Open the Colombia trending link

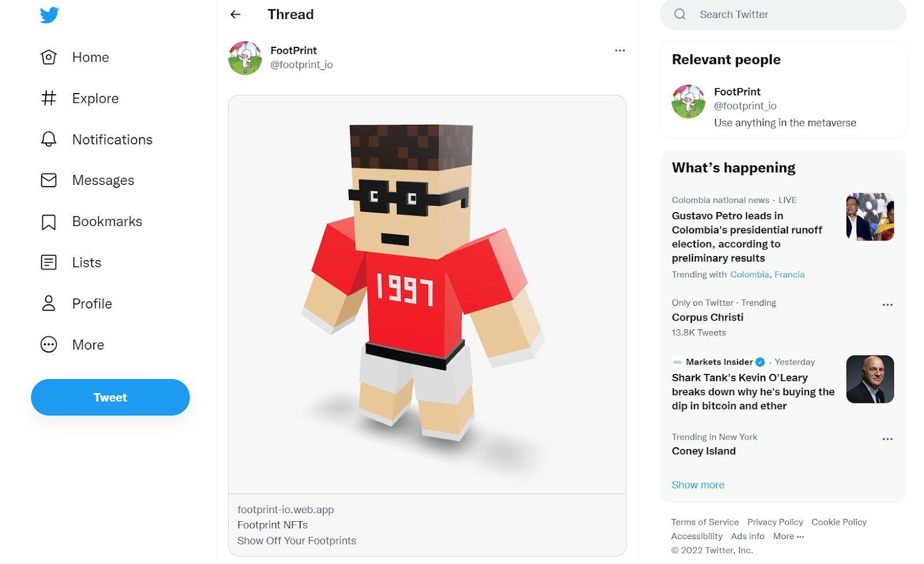click(750, 274)
